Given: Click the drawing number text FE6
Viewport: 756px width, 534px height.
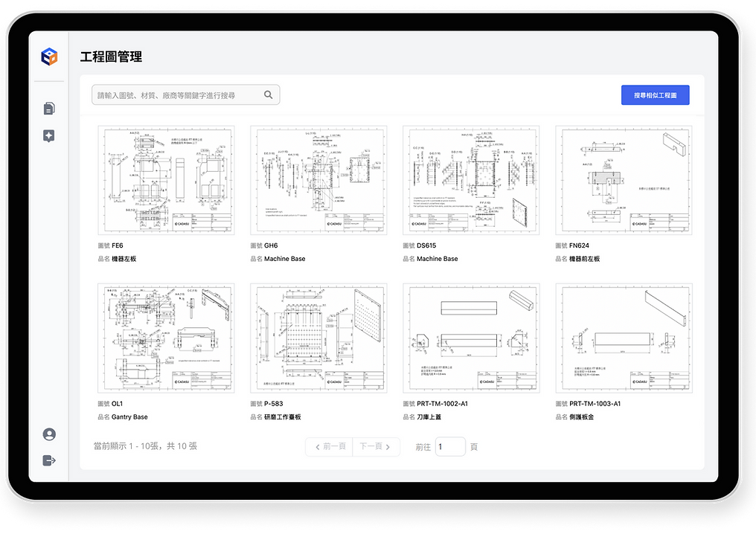Looking at the screenshot, I should click(x=117, y=245).
